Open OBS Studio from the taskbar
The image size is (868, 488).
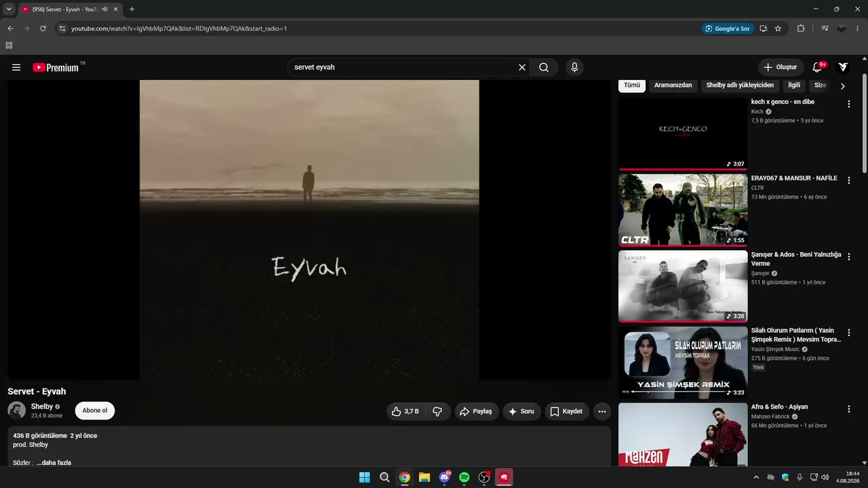[484, 477]
